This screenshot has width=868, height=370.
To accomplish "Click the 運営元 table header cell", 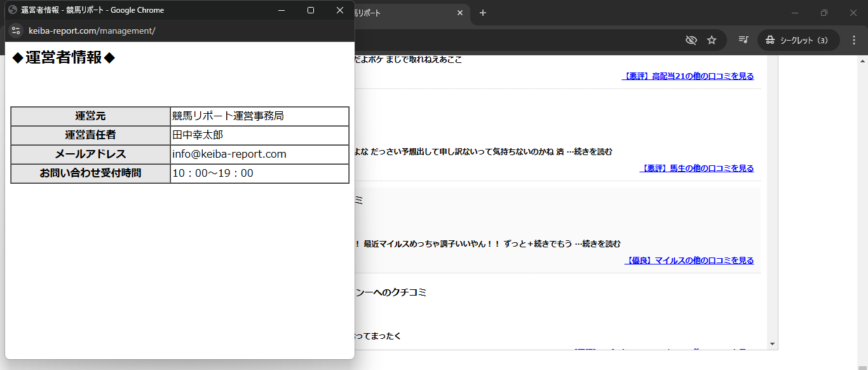I will 90,116.
